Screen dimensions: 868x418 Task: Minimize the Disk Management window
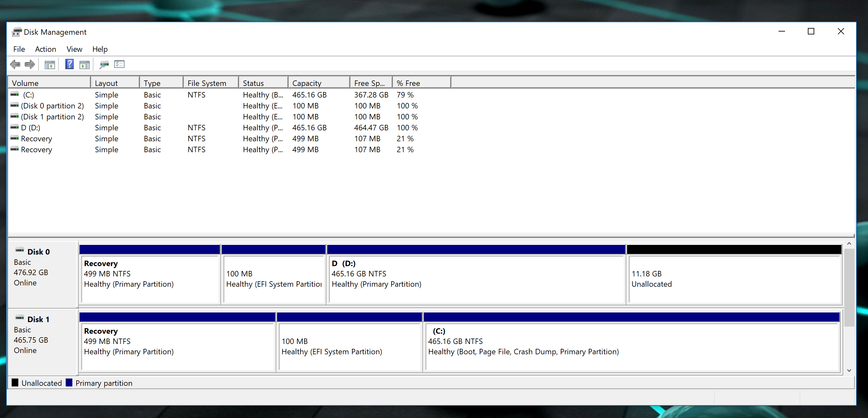click(x=782, y=31)
